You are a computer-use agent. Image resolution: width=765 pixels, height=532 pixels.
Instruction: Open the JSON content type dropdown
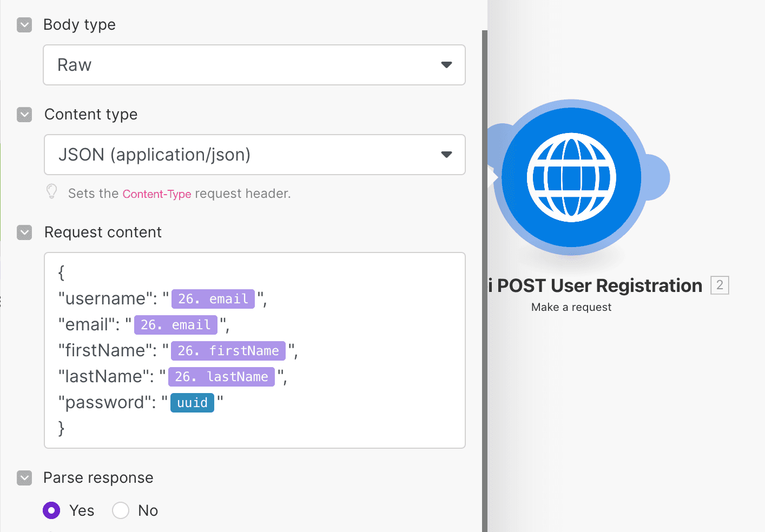[x=255, y=155]
